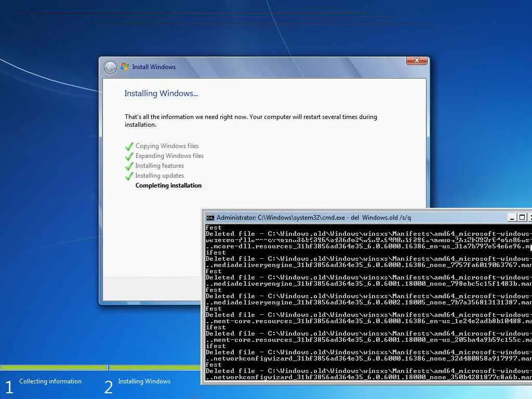Click the cmd.exe window title bar icon

(210, 218)
